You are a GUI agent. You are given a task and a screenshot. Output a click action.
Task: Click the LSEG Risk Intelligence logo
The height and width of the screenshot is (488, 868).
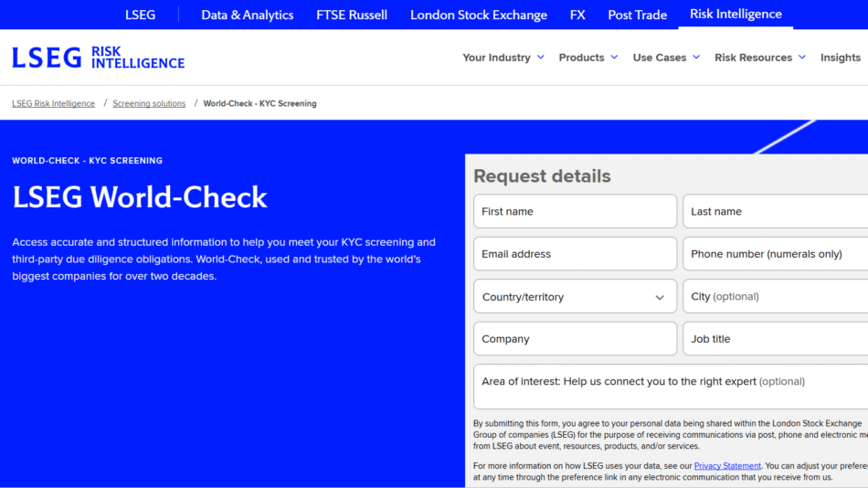(98, 58)
